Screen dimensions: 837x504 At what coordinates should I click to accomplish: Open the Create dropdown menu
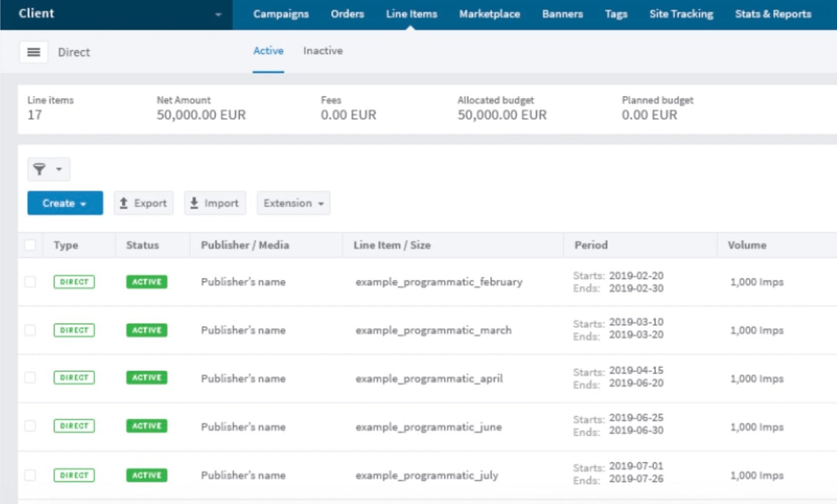(x=65, y=203)
